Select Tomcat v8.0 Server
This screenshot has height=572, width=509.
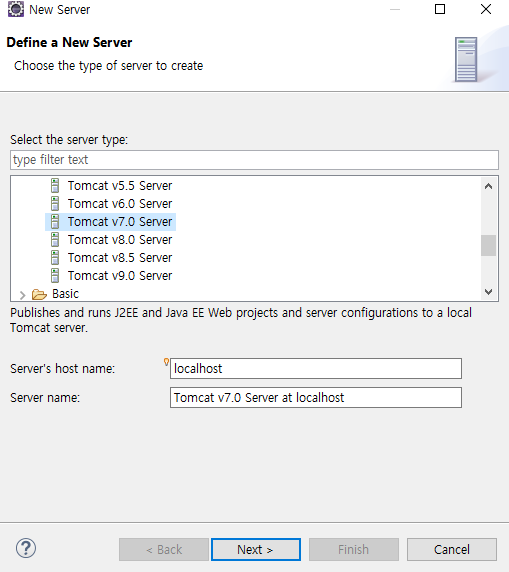point(120,240)
